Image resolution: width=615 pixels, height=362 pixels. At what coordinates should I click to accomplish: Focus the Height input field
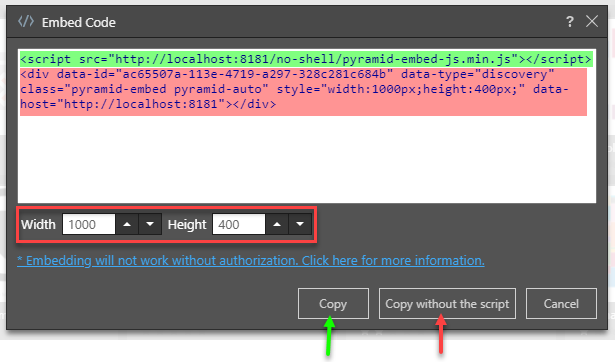pyautogui.click(x=239, y=224)
